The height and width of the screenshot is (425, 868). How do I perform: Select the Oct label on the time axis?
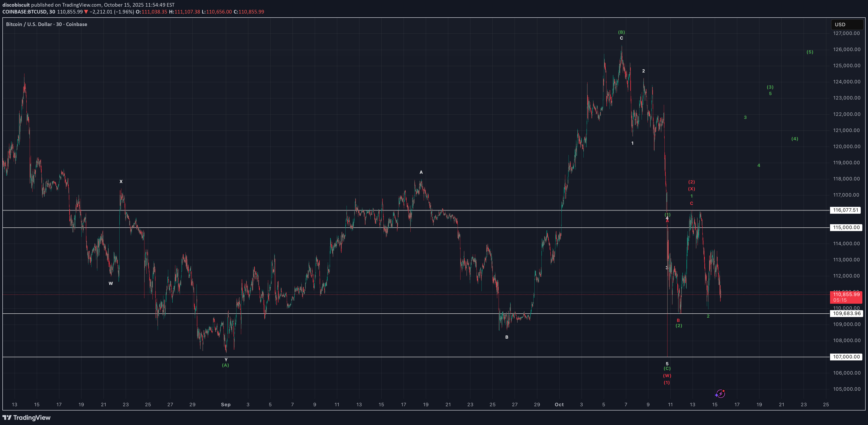(x=559, y=405)
